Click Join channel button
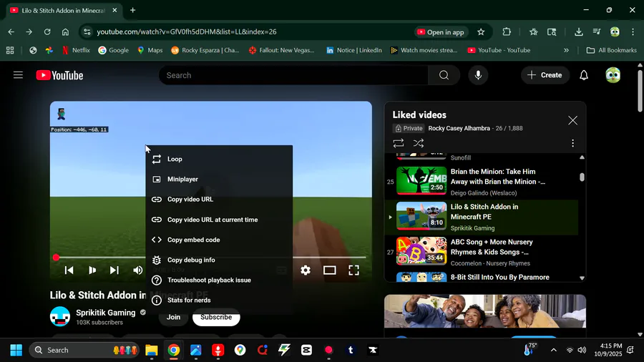 (173, 317)
